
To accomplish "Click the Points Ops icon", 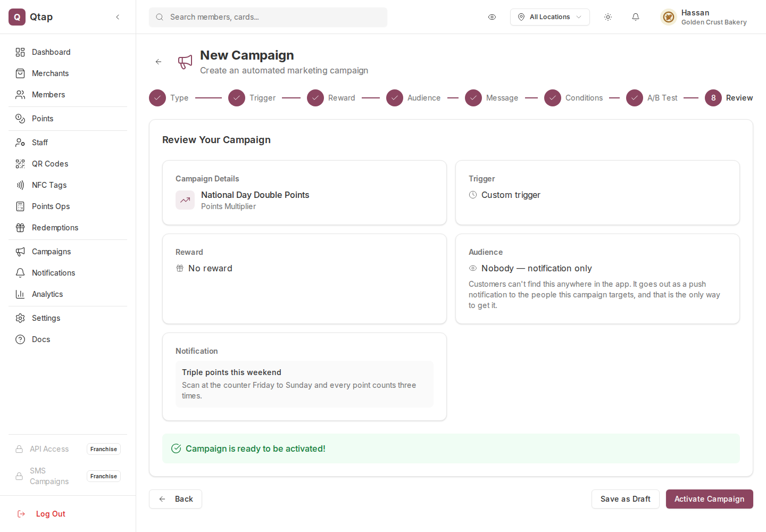I will [x=20, y=206].
